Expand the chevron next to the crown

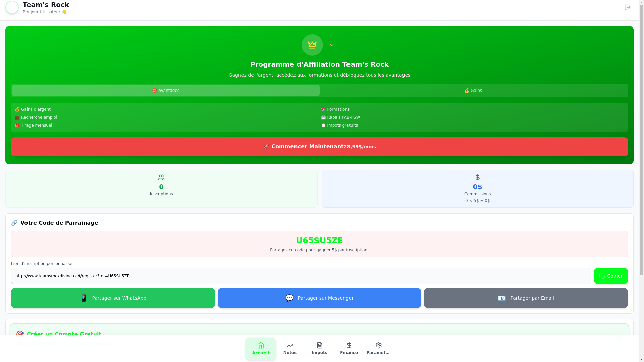(332, 45)
